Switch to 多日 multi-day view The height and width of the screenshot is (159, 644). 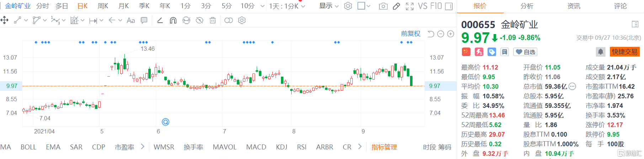coord(62,6)
